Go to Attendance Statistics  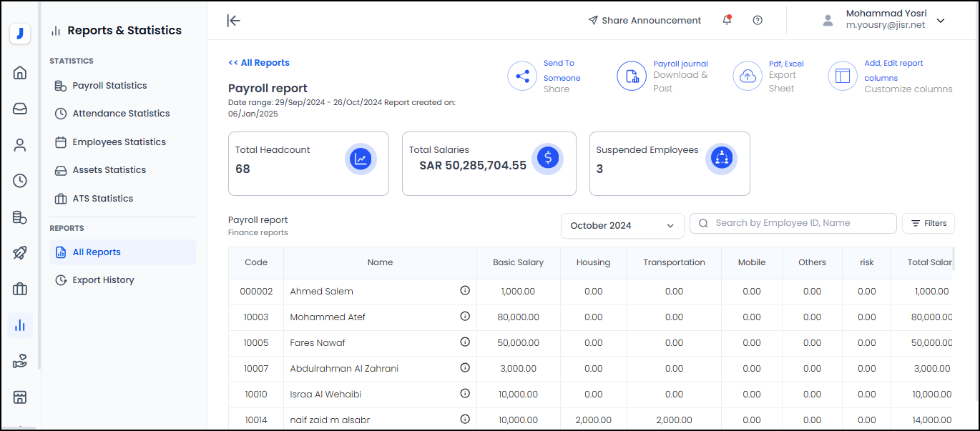[121, 114]
